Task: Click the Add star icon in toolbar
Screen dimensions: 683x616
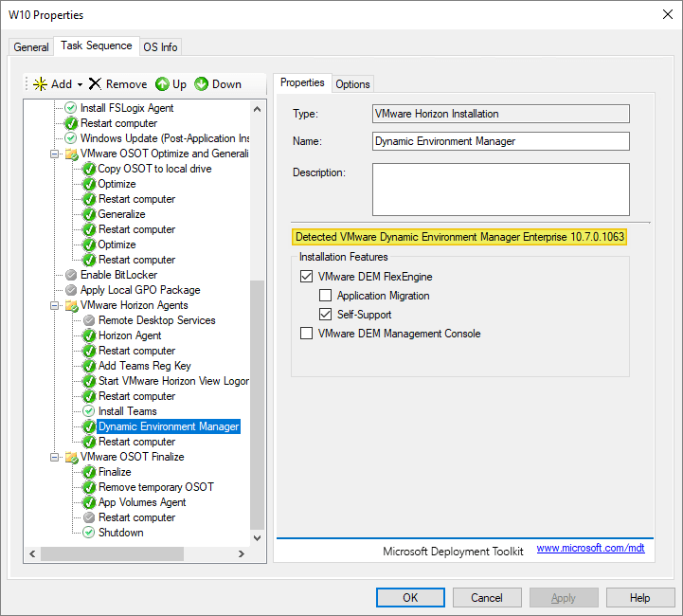Action: click(40, 84)
